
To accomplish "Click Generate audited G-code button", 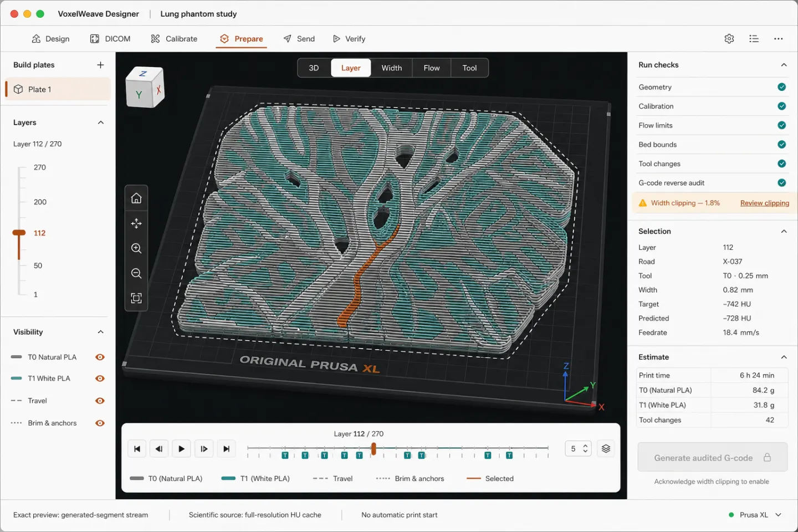I will coord(712,457).
